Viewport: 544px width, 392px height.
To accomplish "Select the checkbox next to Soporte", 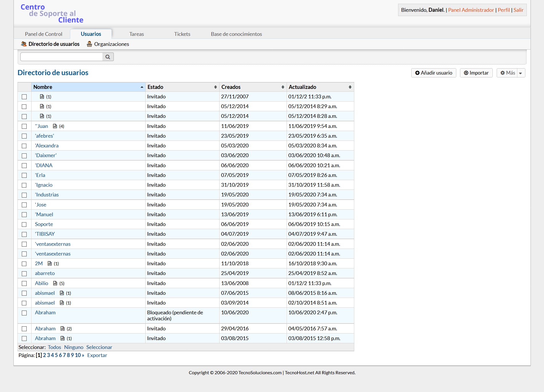I will [24, 225].
